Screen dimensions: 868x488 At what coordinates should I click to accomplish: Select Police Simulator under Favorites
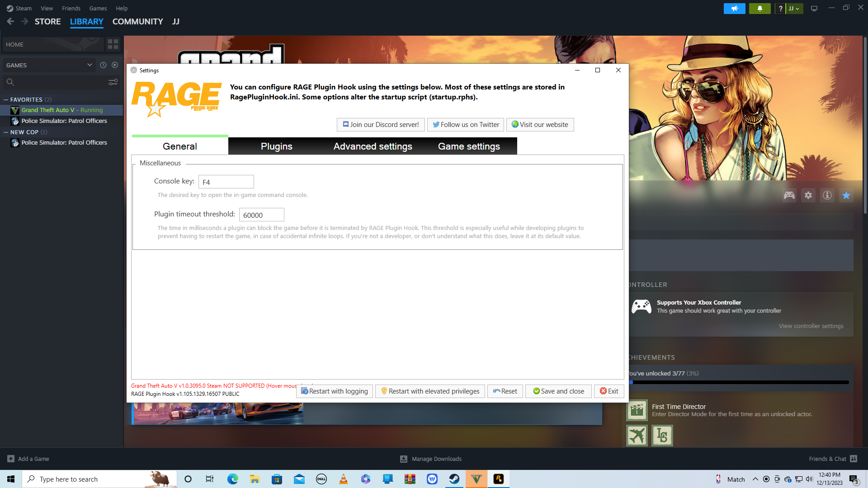point(64,121)
